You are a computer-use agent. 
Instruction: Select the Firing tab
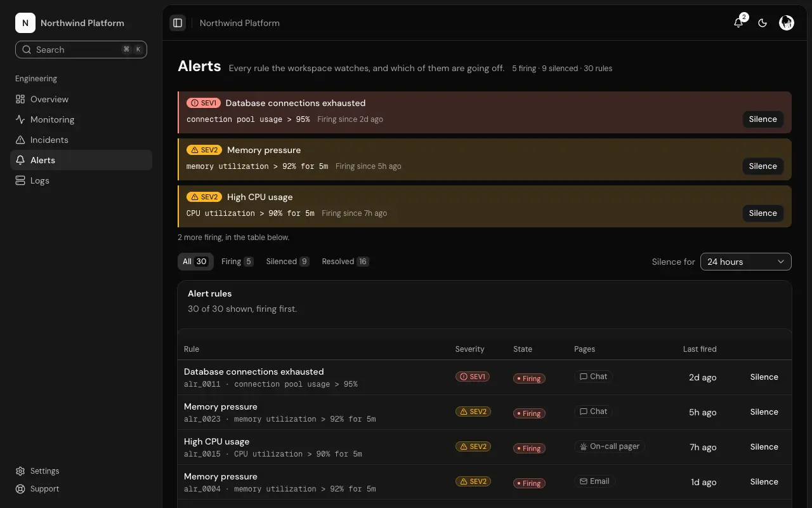(237, 262)
